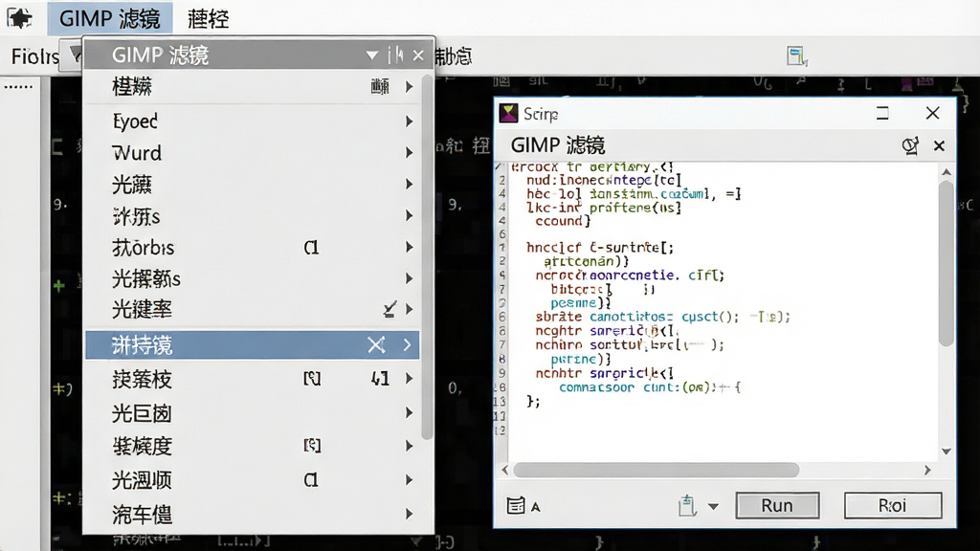Click the scroll-right arrow of the code editor
Image resolution: width=980 pixels, height=551 pixels.
(927, 470)
